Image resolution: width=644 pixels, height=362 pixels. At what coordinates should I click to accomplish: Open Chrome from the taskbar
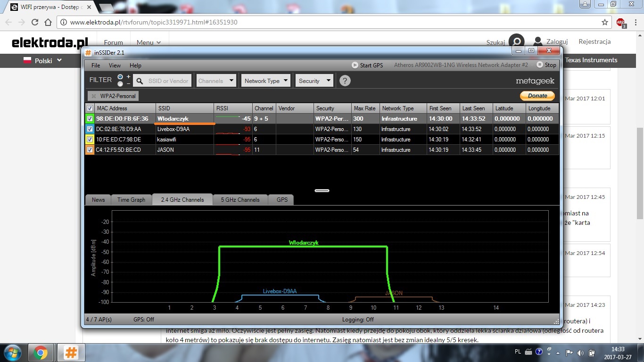tap(40, 353)
